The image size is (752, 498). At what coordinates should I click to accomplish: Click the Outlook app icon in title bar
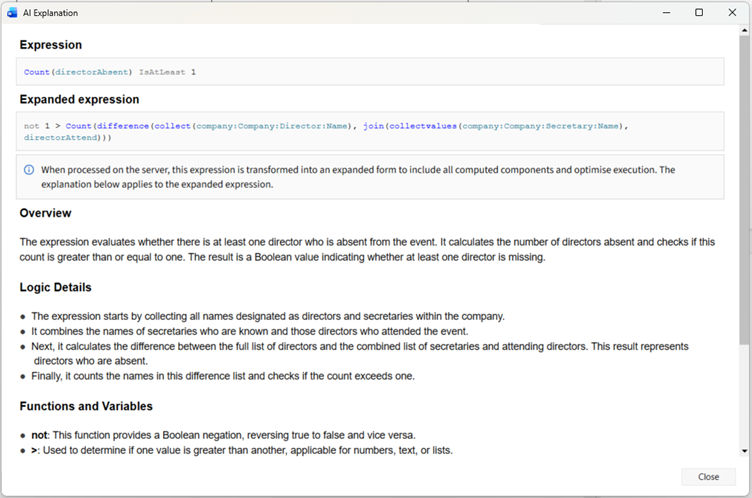[x=12, y=13]
